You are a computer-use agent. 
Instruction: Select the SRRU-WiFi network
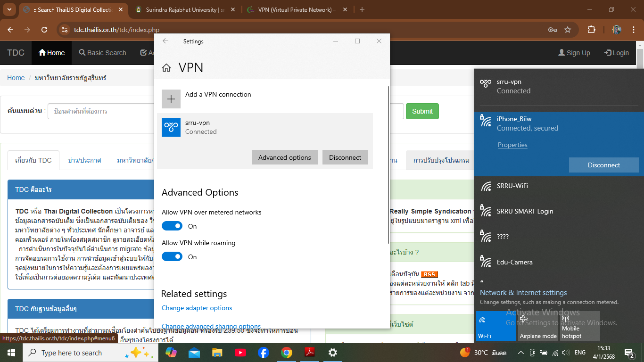(x=559, y=186)
